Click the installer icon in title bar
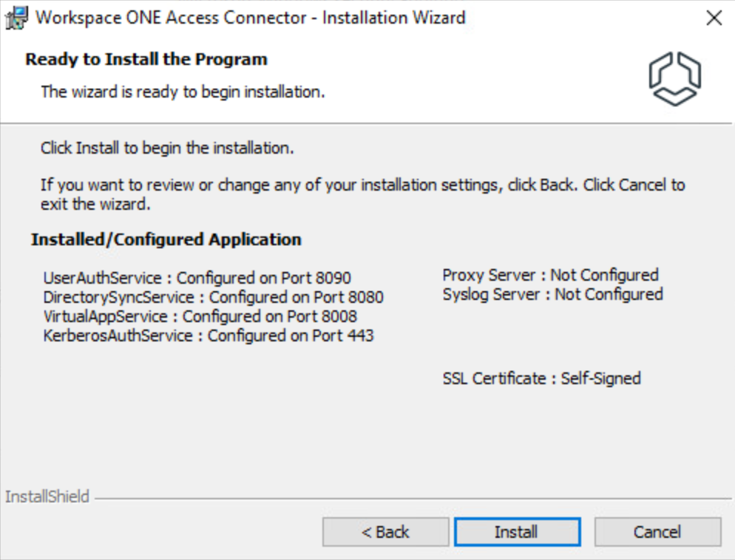Screen dimensions: 735x560 [18, 18]
